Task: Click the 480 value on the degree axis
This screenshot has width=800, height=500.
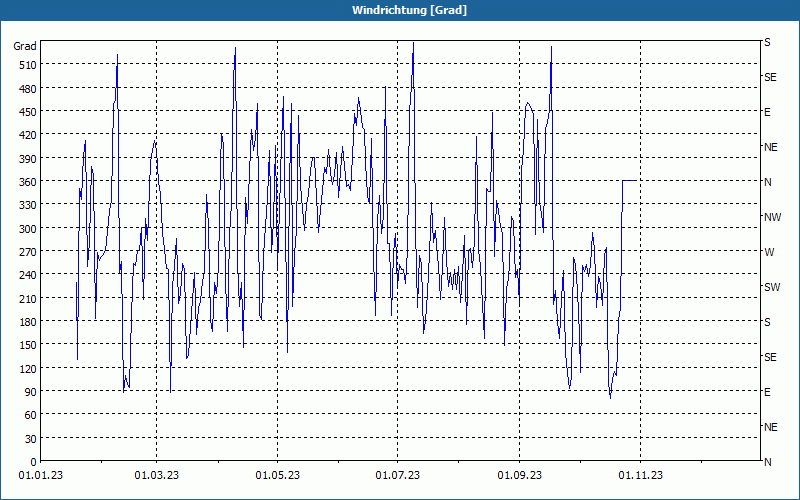Action: [x=28, y=89]
